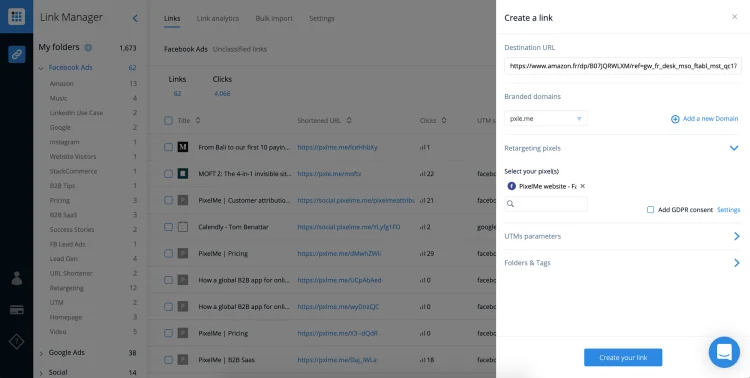750x378 pixels.
Task: Sort by Shortened URL column arrows
Action: tap(349, 121)
